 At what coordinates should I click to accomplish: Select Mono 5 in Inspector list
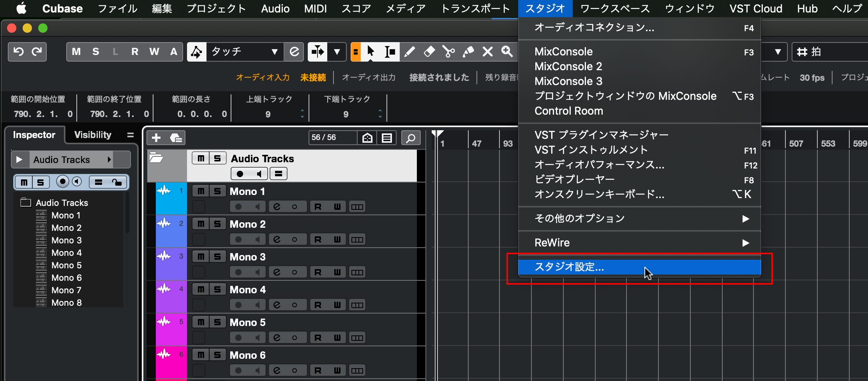[67, 265]
